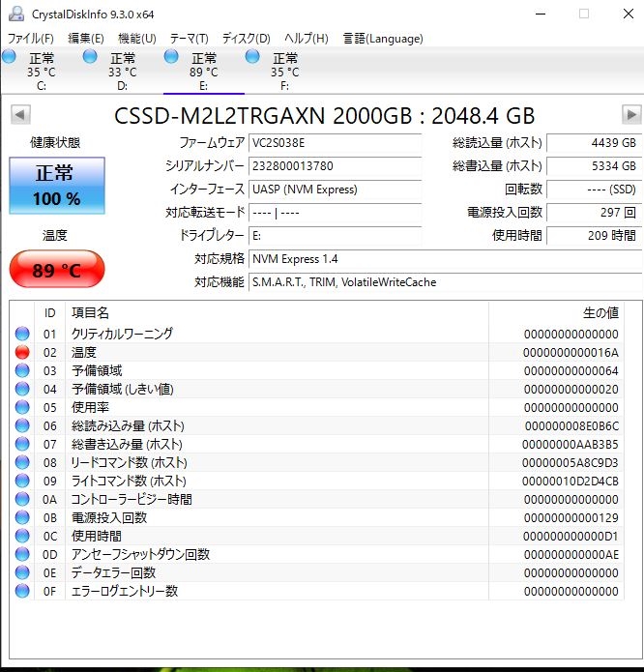Click the drive letter field E:
Viewport: 644px width, 672px height.
pyautogui.click(x=336, y=236)
